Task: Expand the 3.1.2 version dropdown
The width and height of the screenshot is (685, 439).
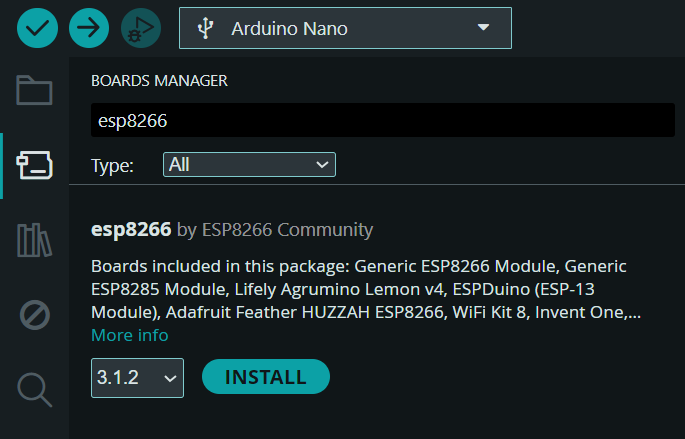Action: (x=137, y=378)
